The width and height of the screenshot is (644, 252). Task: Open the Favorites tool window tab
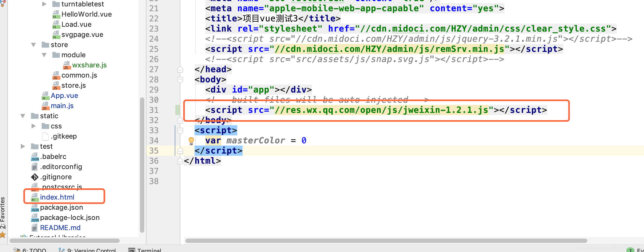click(x=3, y=213)
